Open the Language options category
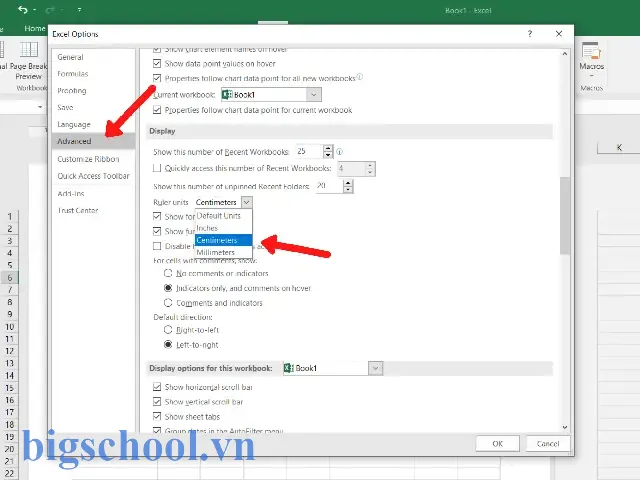 coord(93,124)
